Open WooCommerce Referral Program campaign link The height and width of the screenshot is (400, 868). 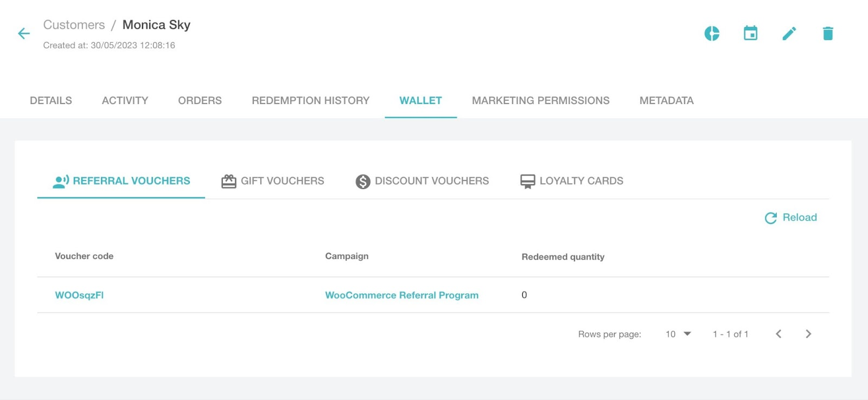[x=401, y=295]
